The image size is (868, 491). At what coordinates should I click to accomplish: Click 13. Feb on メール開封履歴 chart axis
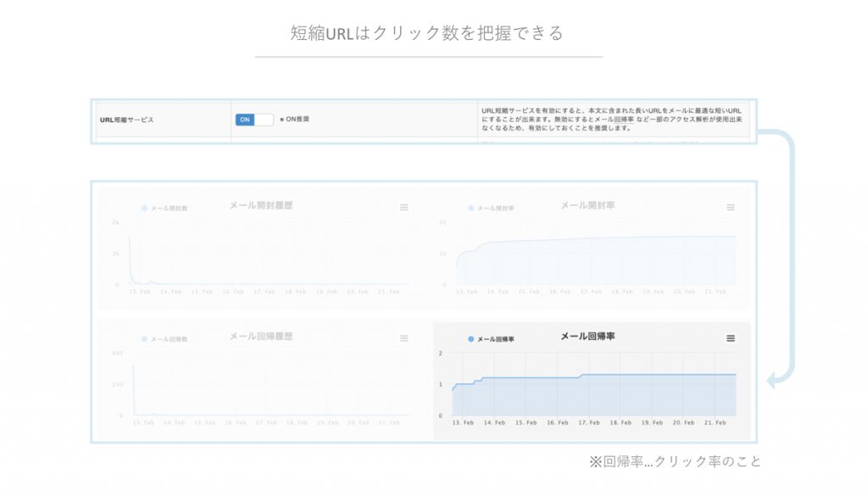tap(142, 292)
